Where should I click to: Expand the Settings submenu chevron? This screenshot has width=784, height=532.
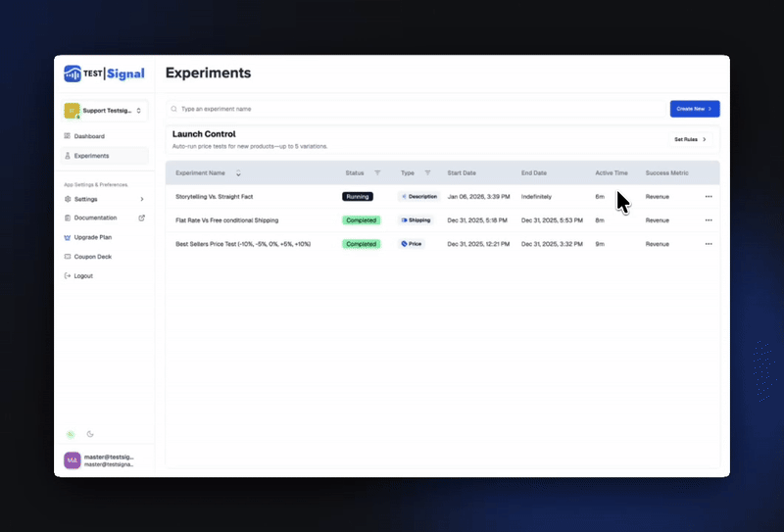[141, 199]
